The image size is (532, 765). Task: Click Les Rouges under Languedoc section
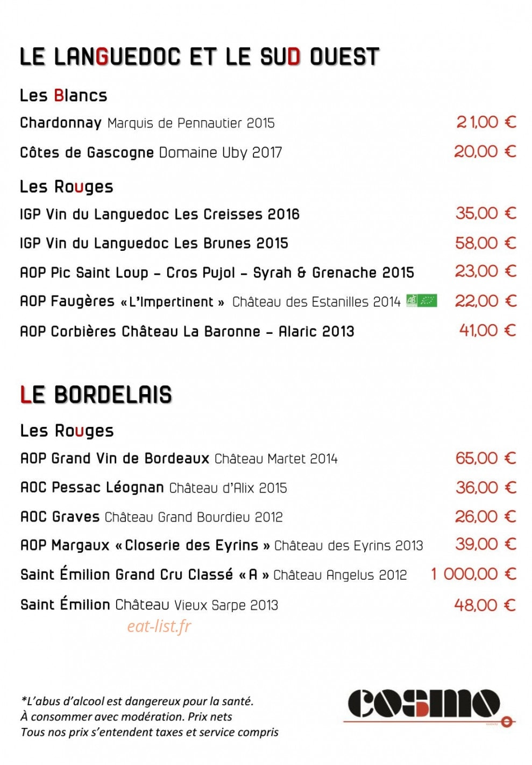67,187
